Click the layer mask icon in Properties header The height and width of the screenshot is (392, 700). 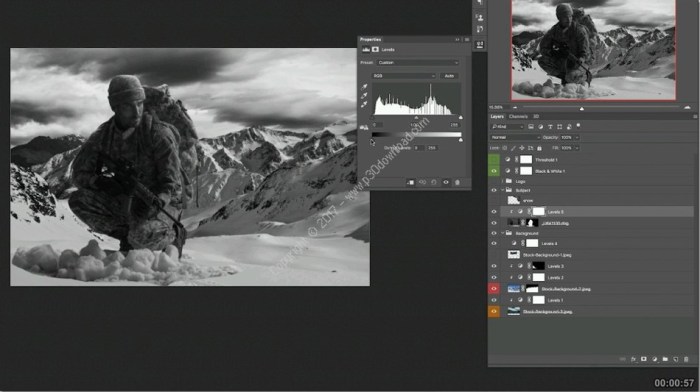tap(375, 50)
